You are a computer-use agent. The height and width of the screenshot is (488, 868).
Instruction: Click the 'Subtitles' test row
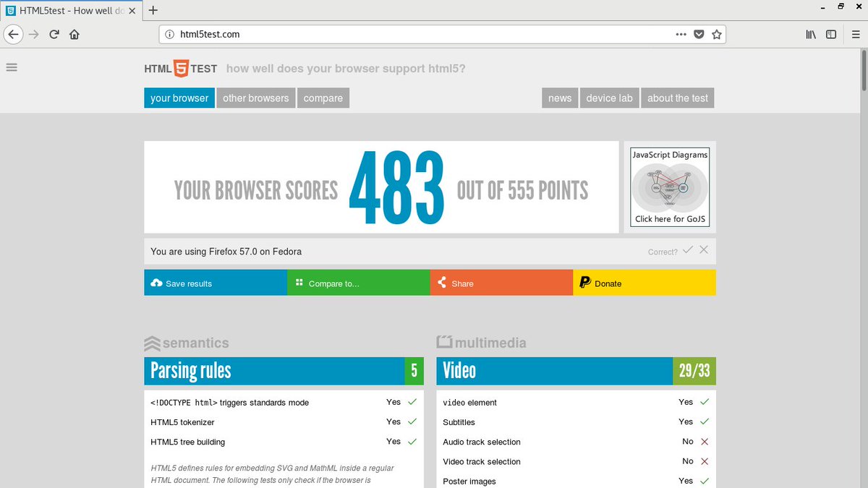coord(576,422)
